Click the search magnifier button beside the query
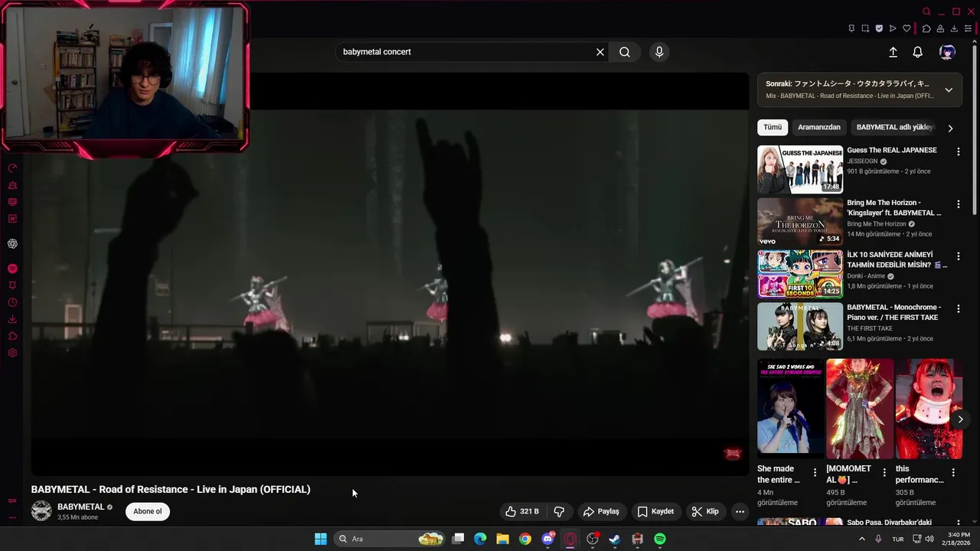The image size is (980, 551). pos(625,52)
